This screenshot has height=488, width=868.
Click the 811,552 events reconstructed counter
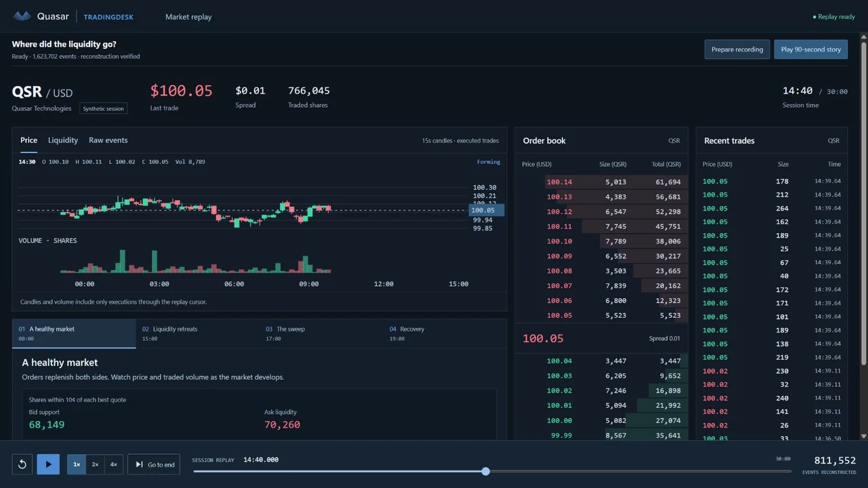[x=835, y=460]
